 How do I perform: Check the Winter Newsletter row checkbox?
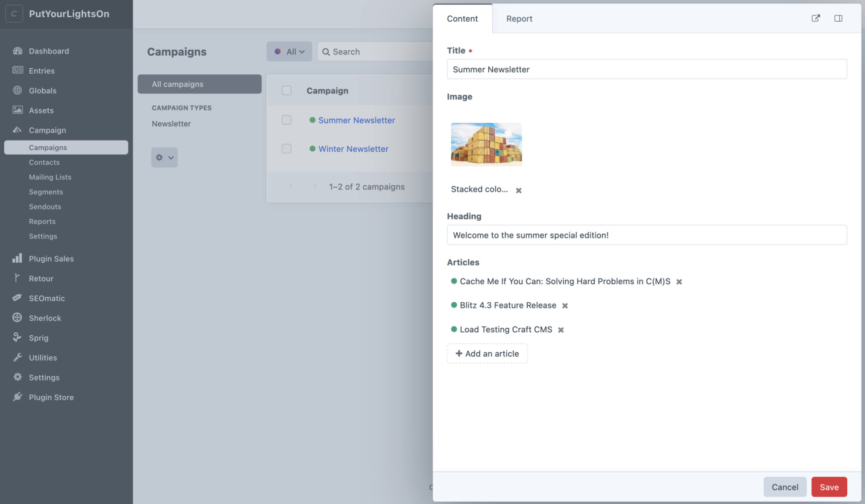(287, 149)
